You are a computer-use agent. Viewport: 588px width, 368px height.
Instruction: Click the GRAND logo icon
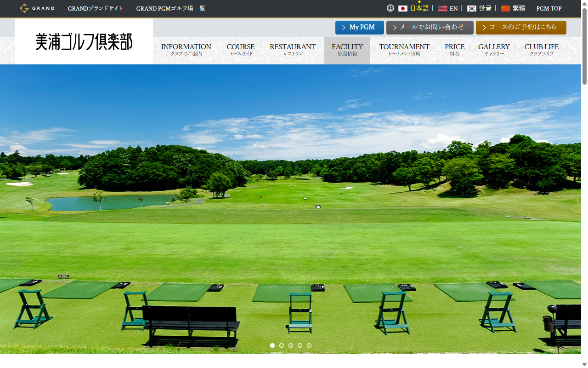[x=37, y=8]
